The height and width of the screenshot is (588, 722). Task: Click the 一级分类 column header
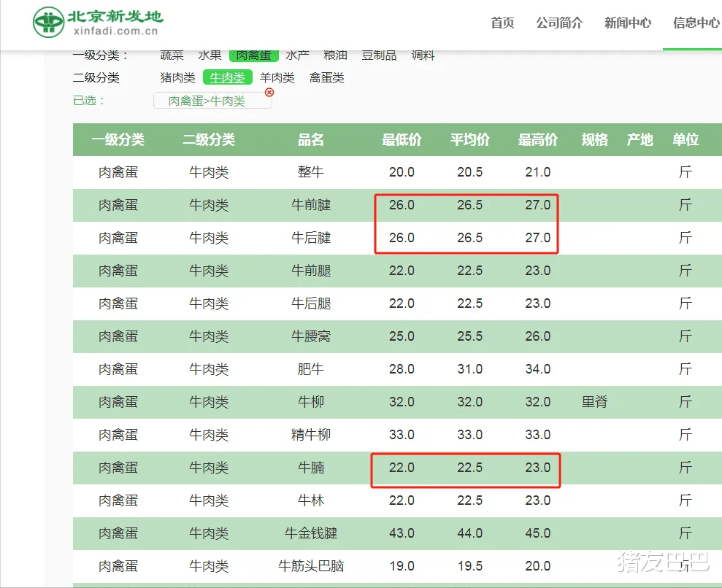118,139
